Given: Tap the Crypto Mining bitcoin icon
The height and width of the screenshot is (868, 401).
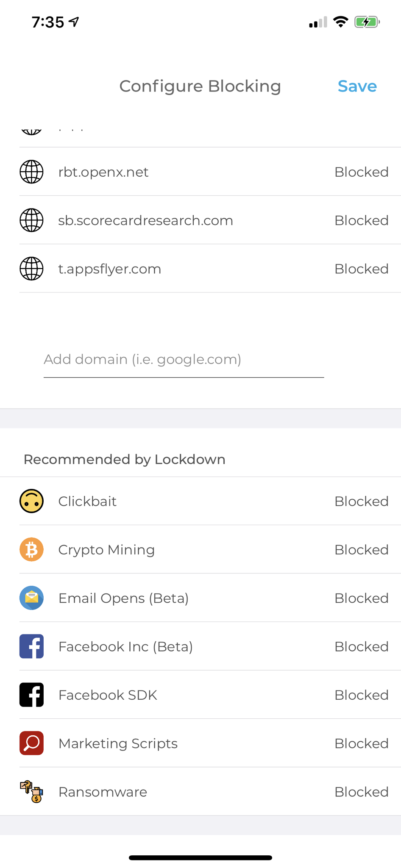Looking at the screenshot, I should tap(31, 549).
